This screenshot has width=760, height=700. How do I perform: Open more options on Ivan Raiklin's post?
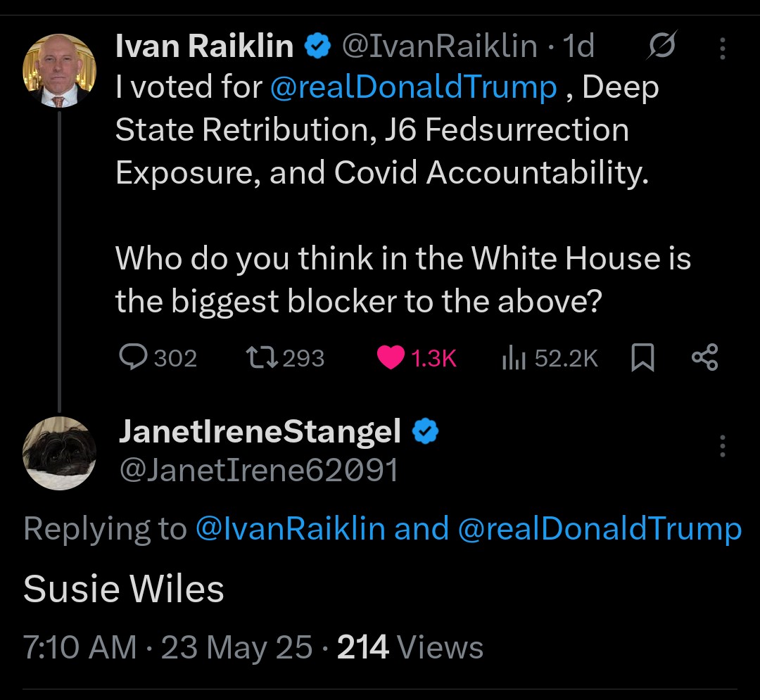click(722, 49)
